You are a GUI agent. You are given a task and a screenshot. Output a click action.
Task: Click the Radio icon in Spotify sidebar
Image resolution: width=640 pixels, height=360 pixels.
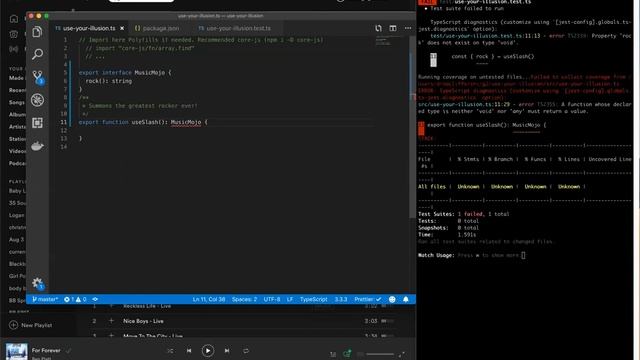pyautogui.click(x=14, y=49)
